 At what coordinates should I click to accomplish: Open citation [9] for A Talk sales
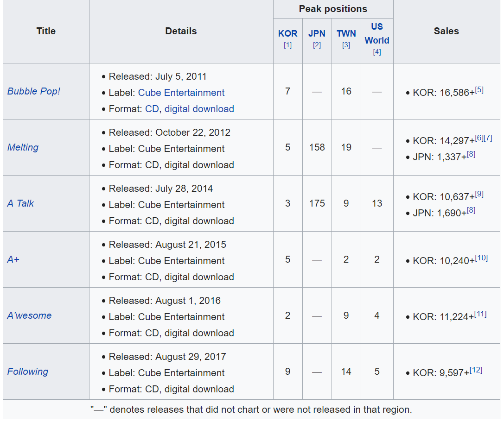[479, 194]
